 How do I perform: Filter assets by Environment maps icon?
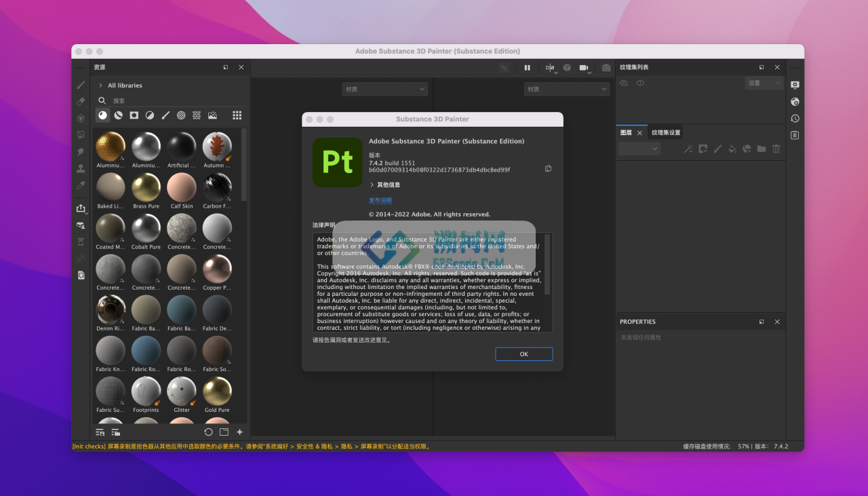click(212, 115)
